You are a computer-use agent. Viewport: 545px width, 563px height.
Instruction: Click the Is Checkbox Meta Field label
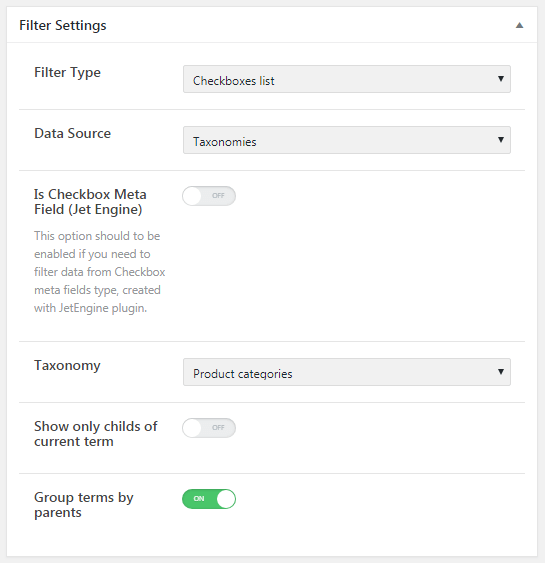click(90, 202)
